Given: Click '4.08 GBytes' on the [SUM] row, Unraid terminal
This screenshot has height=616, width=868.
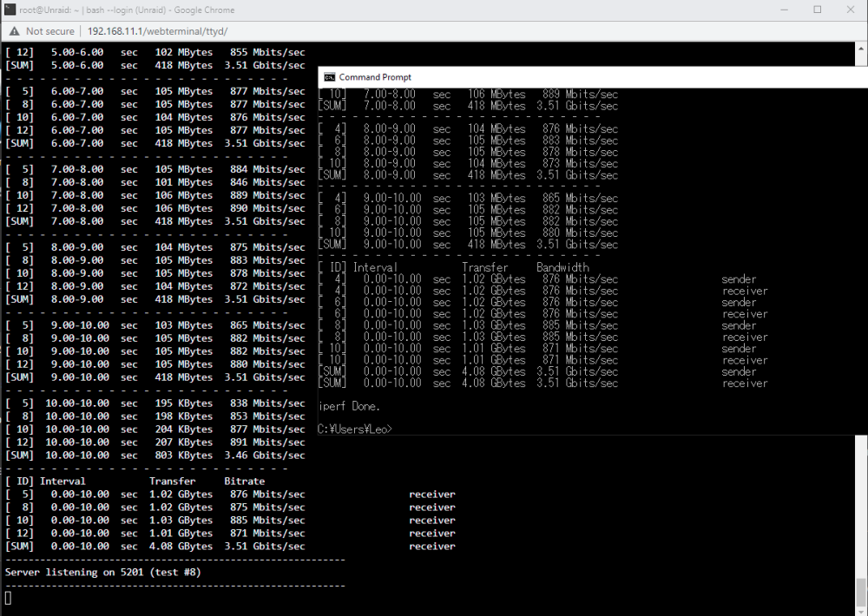Looking at the screenshot, I should 181,547.
